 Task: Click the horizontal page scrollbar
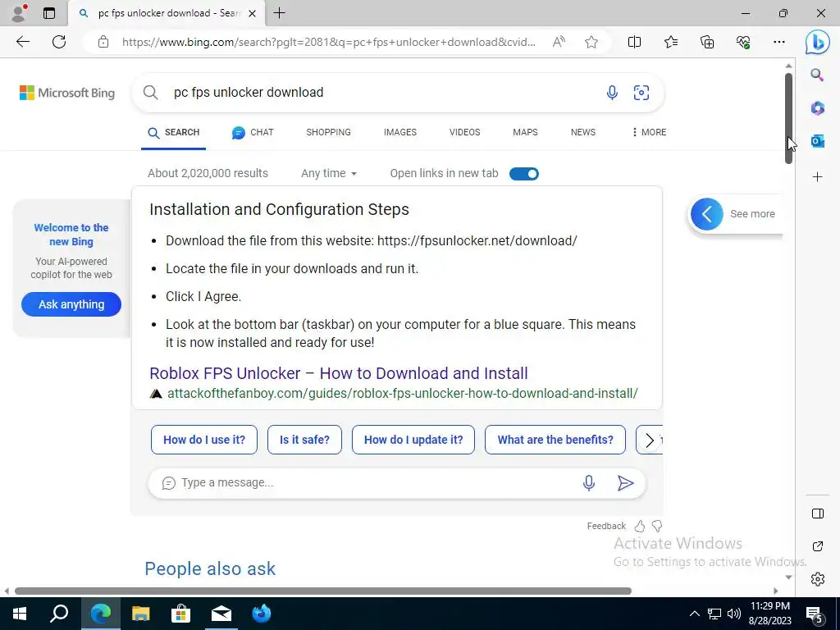point(323,591)
